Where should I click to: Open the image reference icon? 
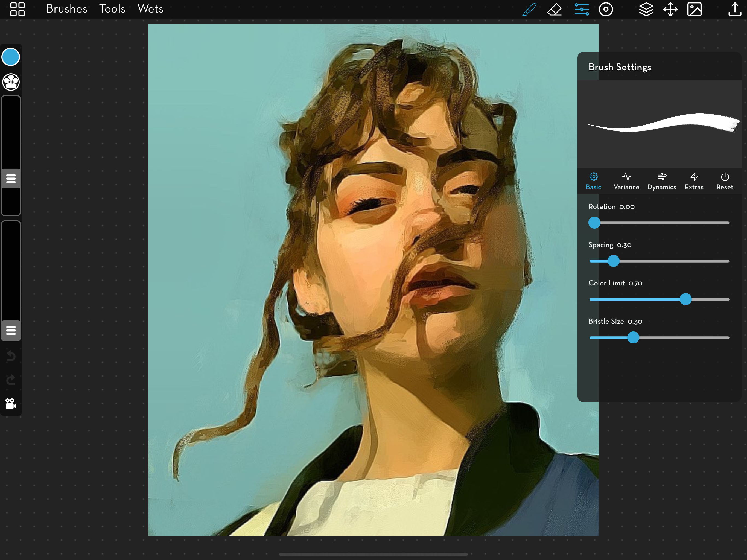(x=694, y=9)
